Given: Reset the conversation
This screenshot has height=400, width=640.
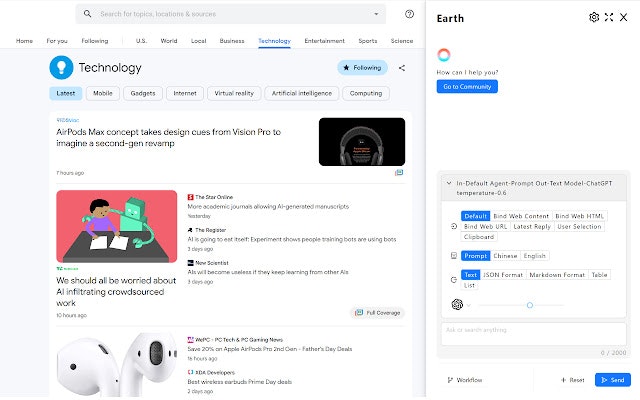Looking at the screenshot, I should 573,380.
